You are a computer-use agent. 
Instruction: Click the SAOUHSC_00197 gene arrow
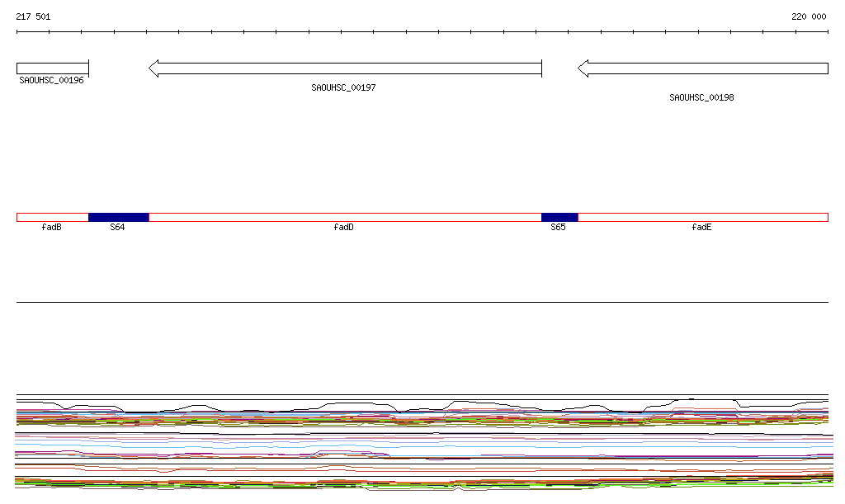pyautogui.click(x=345, y=68)
